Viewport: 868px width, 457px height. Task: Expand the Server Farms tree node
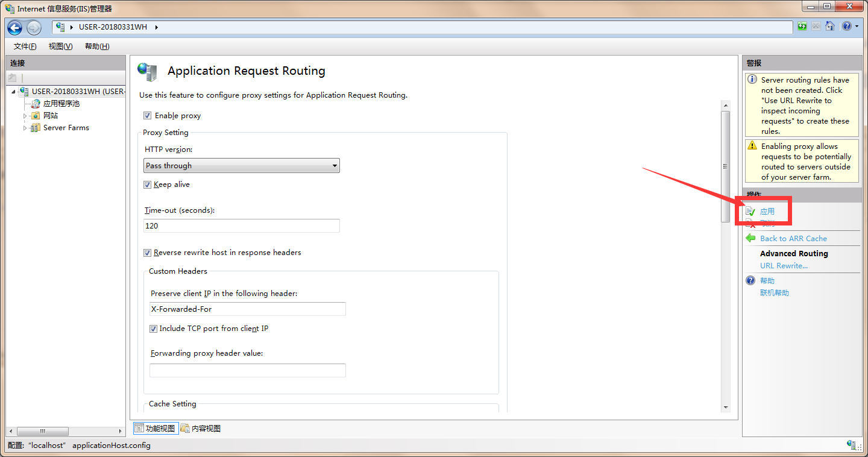[x=25, y=128]
